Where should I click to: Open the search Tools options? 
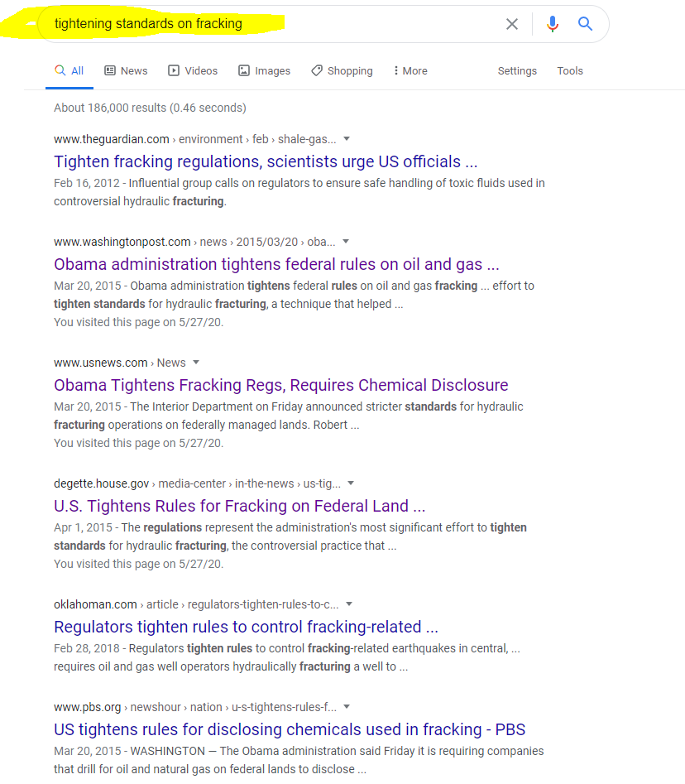pyautogui.click(x=570, y=71)
